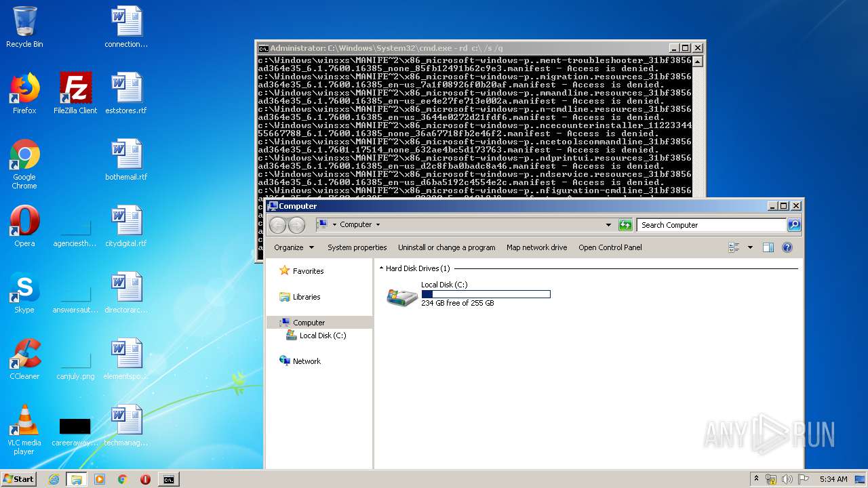Viewport: 868px width, 488px height.
Task: Switch to cmd.exe taskbar button
Action: tap(168, 479)
